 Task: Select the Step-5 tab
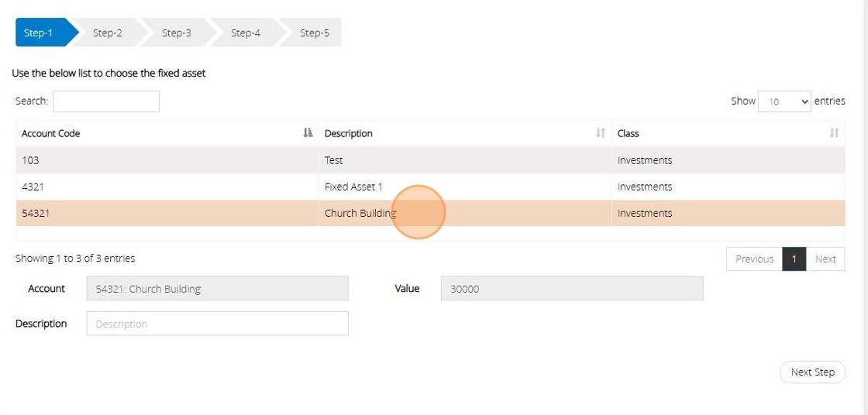(315, 33)
